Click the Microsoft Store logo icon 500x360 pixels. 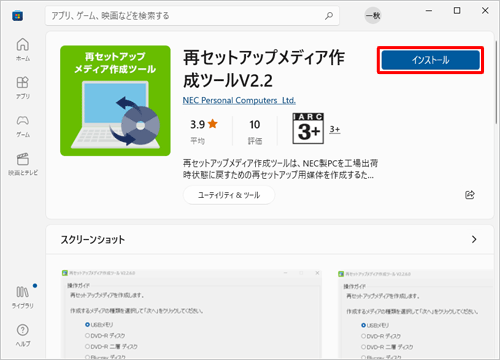[x=17, y=16]
